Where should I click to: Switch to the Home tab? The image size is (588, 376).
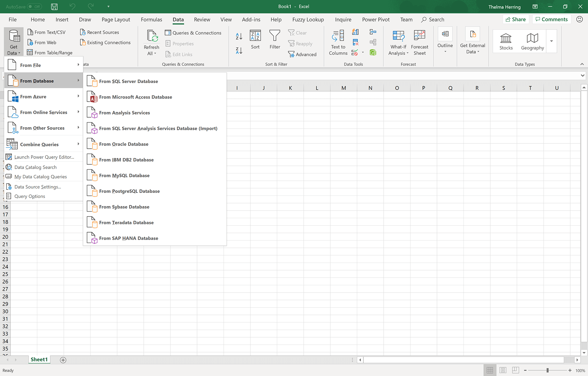(38, 20)
